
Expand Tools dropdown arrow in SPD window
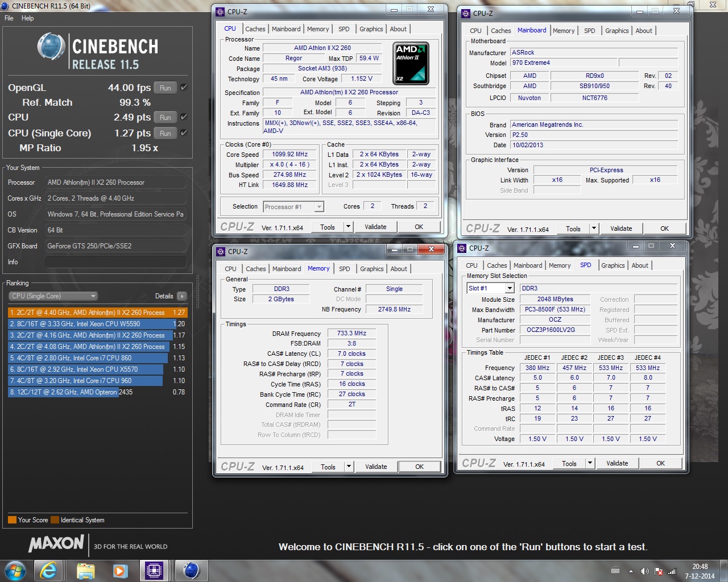click(590, 463)
